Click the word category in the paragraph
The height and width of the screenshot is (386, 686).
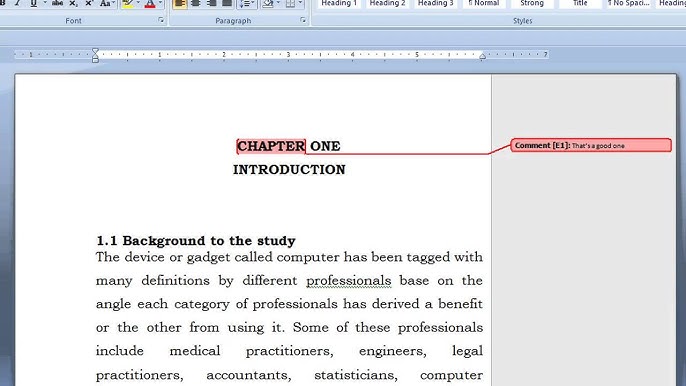202,305
